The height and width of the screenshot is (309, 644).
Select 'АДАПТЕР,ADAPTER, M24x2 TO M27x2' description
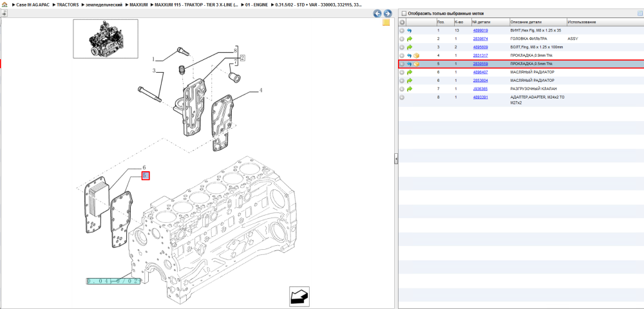[x=537, y=100]
